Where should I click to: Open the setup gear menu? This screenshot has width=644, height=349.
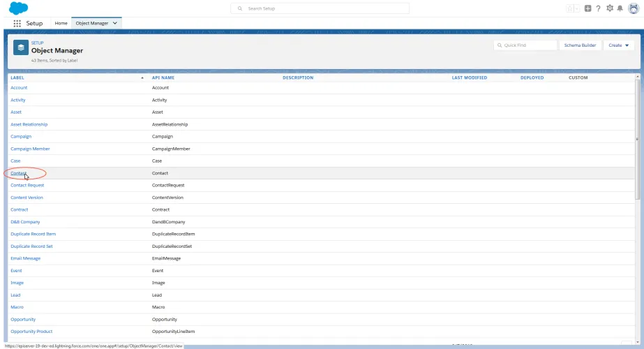pos(610,8)
